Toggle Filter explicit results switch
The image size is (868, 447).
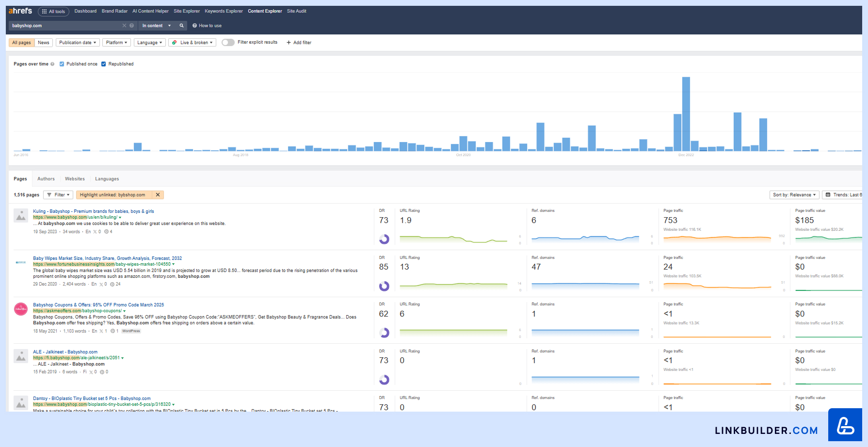[x=228, y=43]
